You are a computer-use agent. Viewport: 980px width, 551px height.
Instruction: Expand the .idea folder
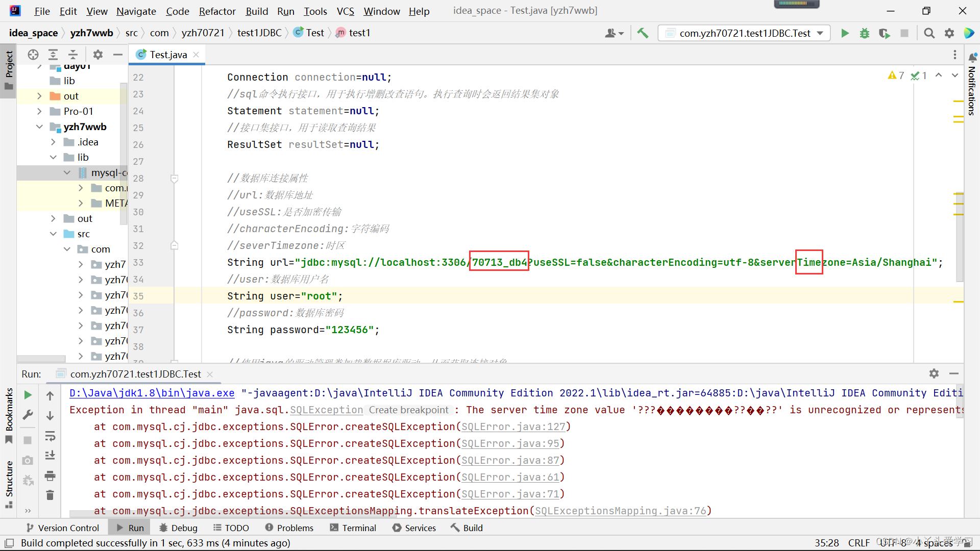coord(53,142)
